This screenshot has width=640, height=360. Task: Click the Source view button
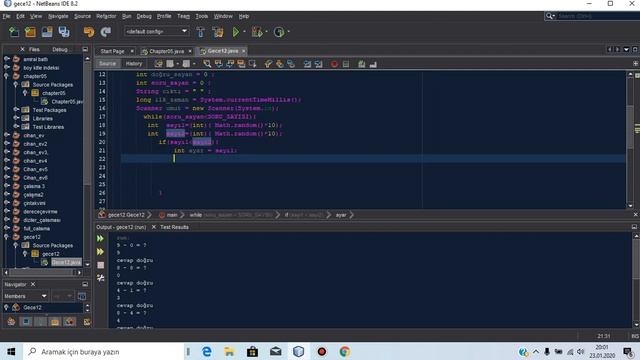(x=107, y=64)
